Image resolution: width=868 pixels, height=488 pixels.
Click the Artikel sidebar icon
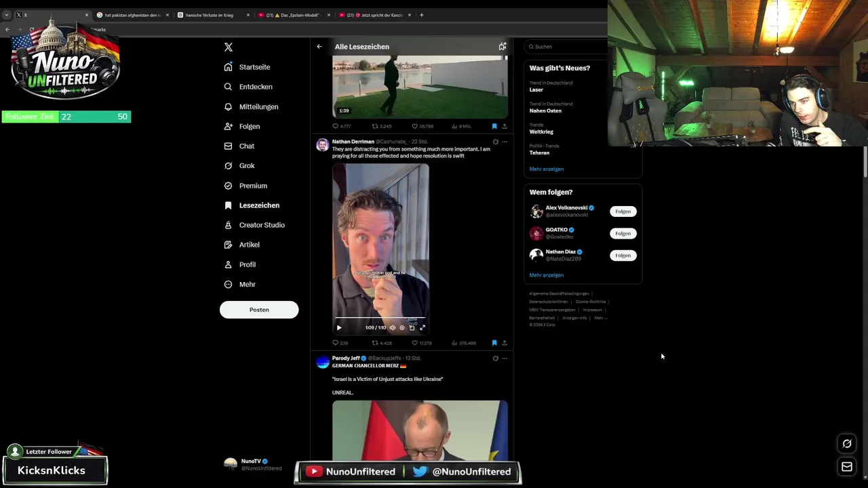(x=229, y=245)
